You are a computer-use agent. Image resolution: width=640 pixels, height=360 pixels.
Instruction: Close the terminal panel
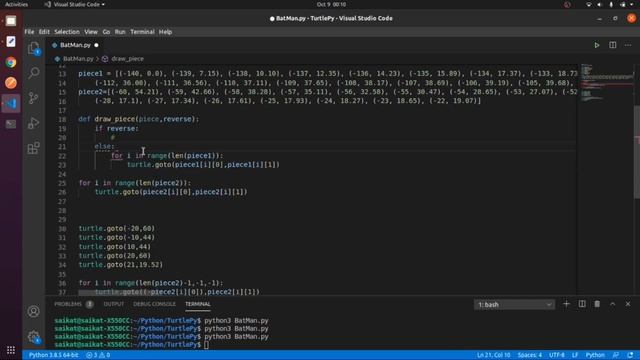point(628,304)
